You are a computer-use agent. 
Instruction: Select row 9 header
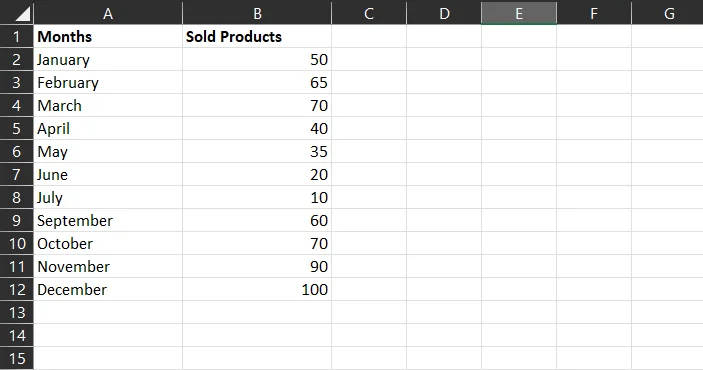point(17,220)
